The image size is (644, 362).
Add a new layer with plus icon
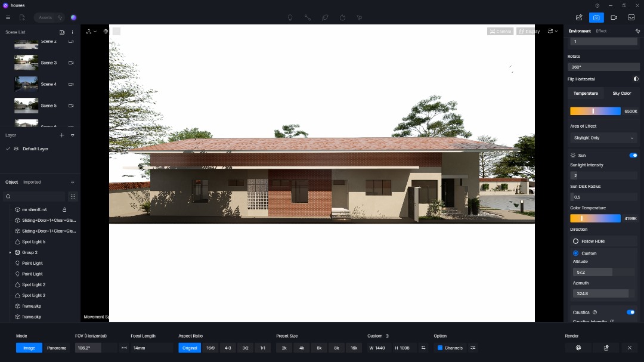(x=61, y=135)
